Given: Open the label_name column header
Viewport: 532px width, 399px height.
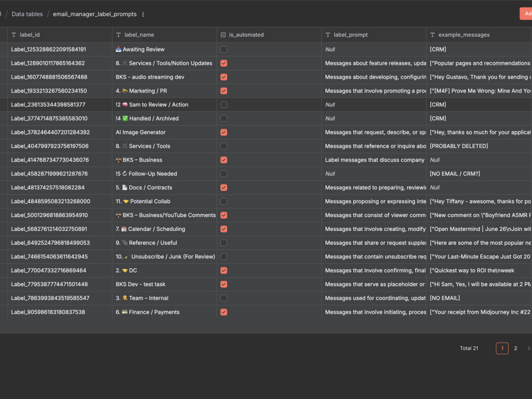Looking at the screenshot, I should [x=164, y=35].
